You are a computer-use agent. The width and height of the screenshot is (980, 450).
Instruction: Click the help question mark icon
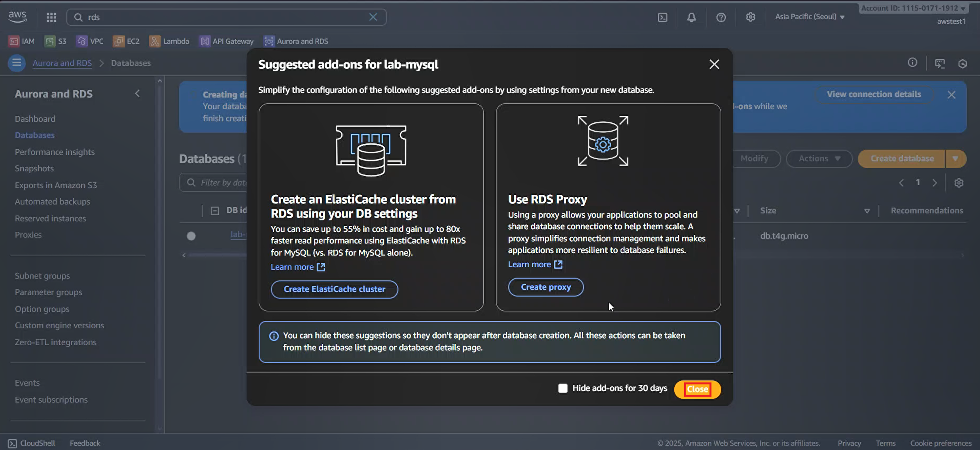tap(721, 17)
